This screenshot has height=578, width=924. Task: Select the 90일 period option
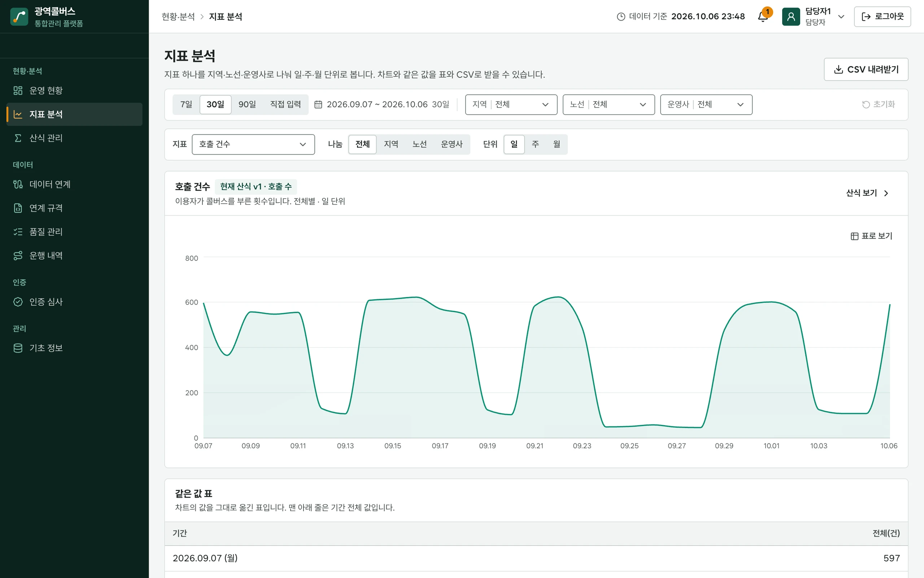point(247,104)
